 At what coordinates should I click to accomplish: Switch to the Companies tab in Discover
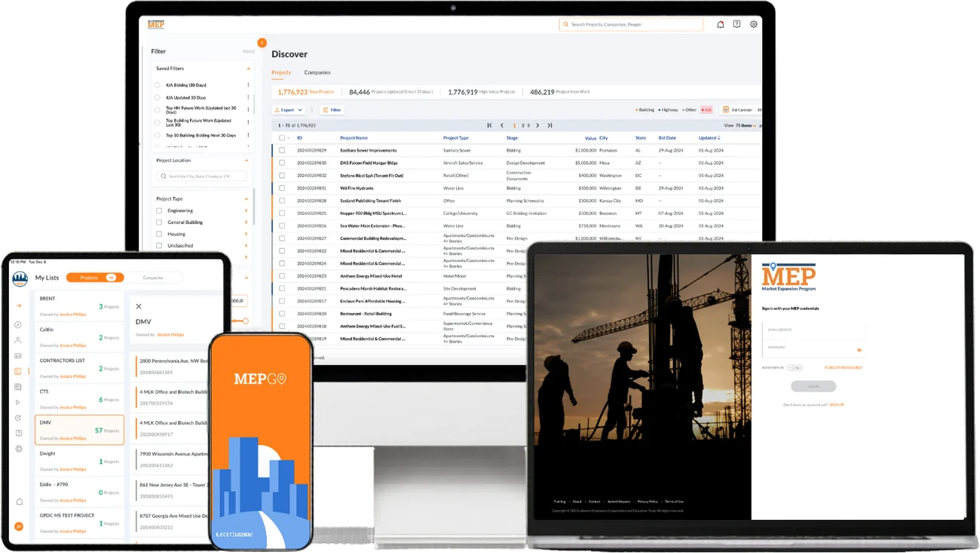[x=317, y=72]
